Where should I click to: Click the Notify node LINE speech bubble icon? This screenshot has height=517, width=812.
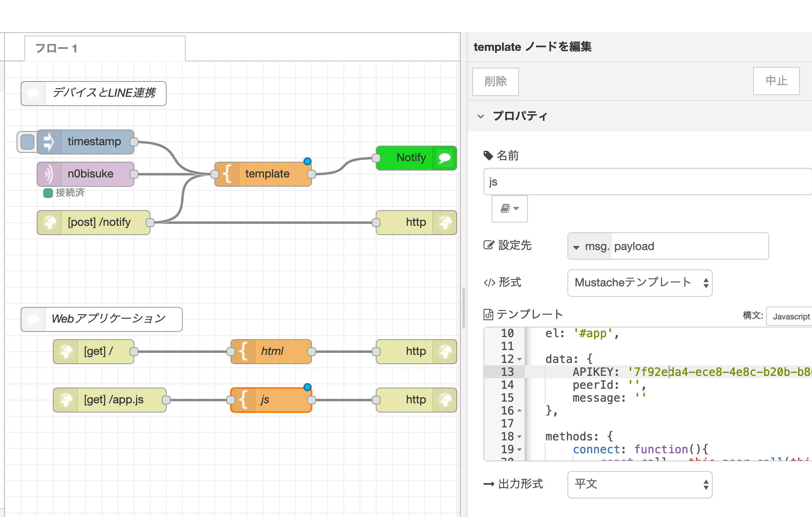click(x=444, y=158)
